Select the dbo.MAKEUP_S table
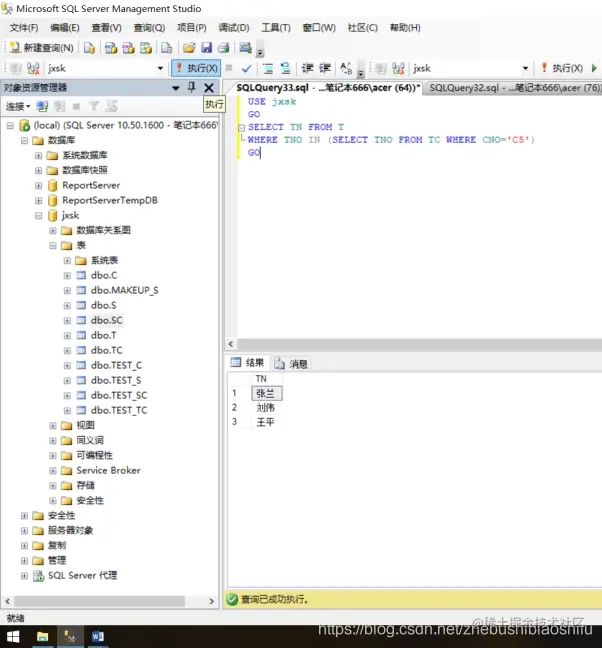Viewport: 602px width, 648px height. click(x=124, y=290)
